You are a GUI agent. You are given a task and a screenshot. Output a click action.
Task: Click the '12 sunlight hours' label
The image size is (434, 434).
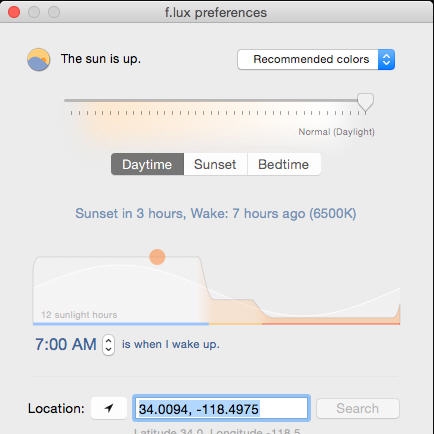tap(79, 315)
